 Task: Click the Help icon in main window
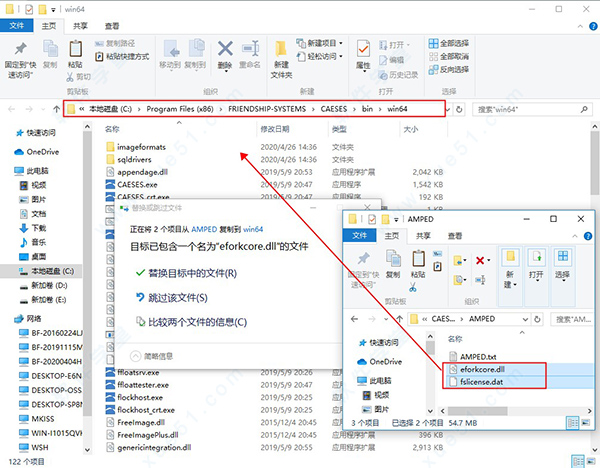(x=593, y=26)
